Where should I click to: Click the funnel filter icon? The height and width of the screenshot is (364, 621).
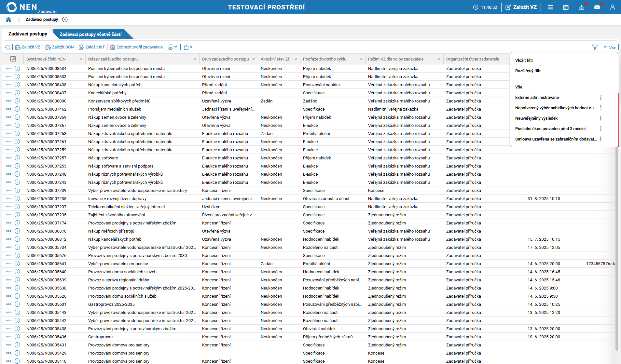[595, 47]
